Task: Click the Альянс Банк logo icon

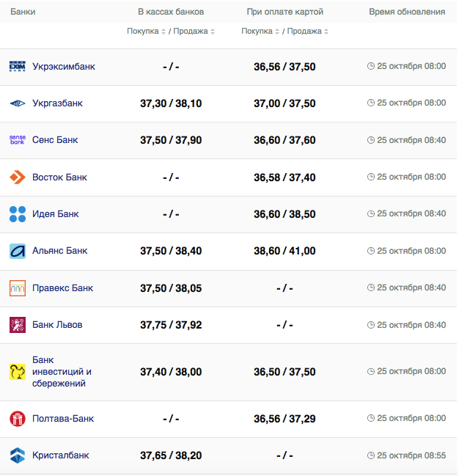Action: tap(17, 251)
